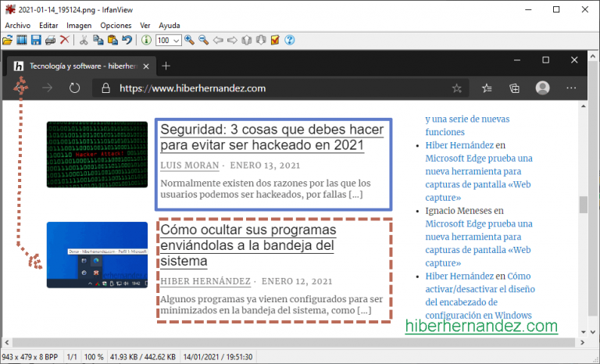This screenshot has width=600, height=364.
Task: Save the image with the floppy disk icon
Action: 36,40
